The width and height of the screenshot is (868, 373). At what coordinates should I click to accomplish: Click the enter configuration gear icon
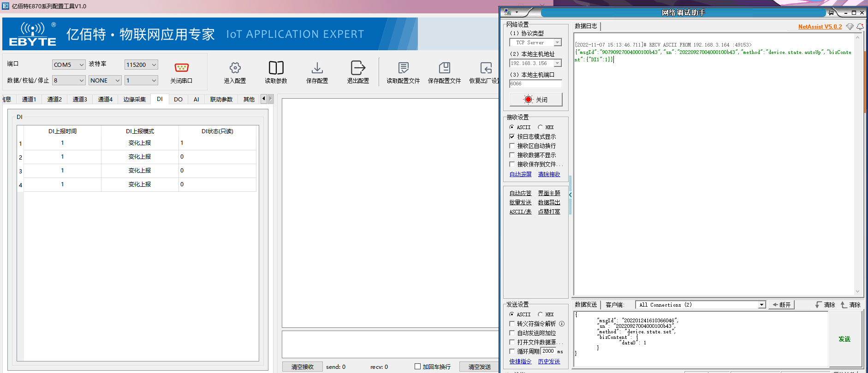point(235,68)
